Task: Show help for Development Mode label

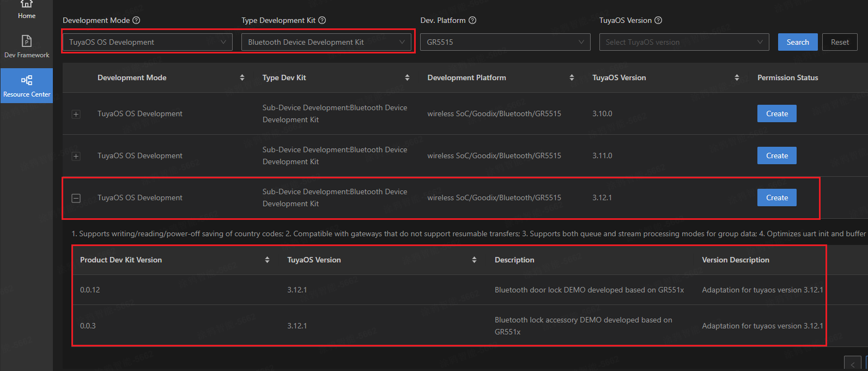Action: 136,20
